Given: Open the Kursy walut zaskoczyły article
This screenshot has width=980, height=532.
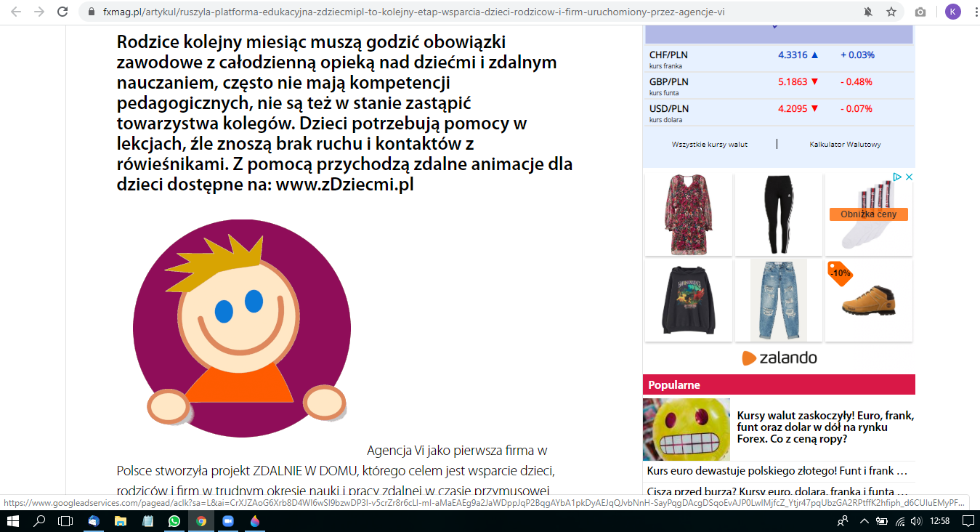Looking at the screenshot, I should point(825,427).
